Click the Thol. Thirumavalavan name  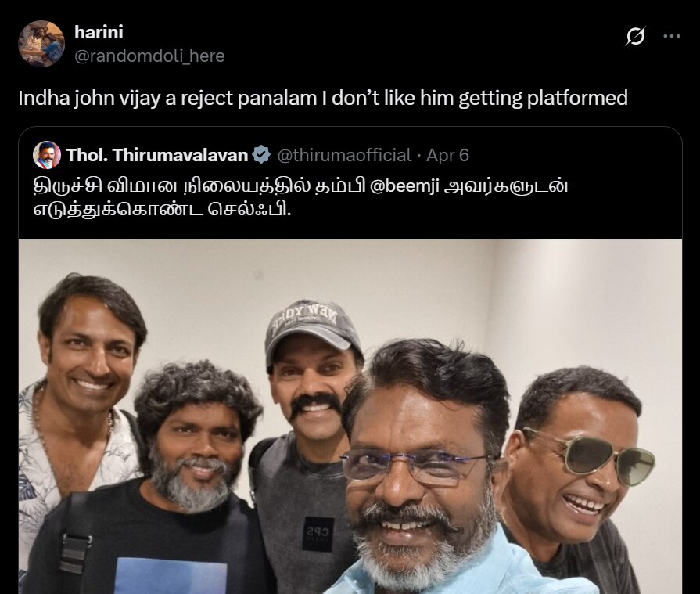(x=156, y=155)
